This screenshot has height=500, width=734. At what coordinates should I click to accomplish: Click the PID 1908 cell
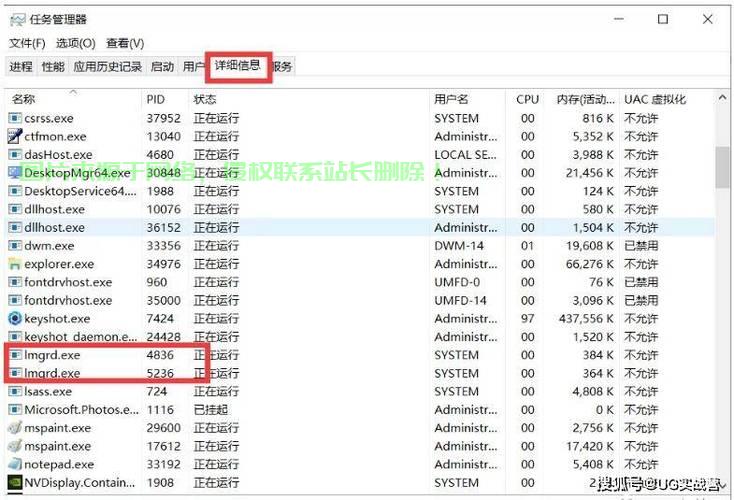point(160,483)
